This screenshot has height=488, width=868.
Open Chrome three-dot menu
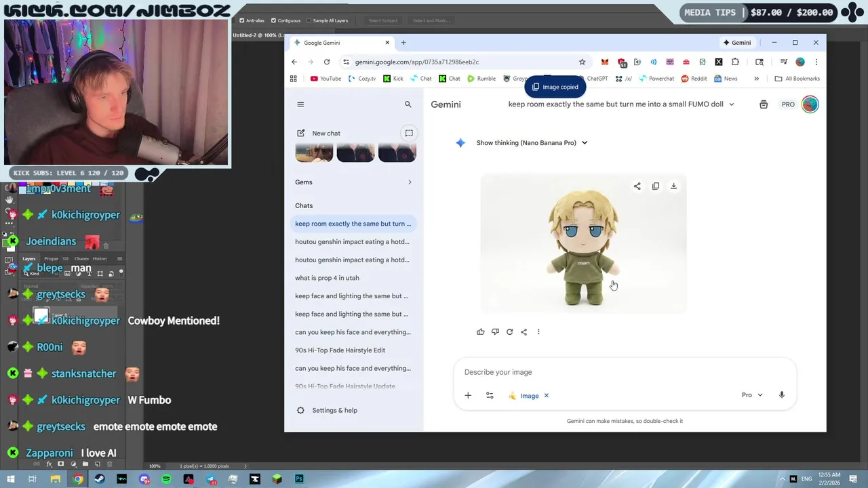click(x=816, y=62)
